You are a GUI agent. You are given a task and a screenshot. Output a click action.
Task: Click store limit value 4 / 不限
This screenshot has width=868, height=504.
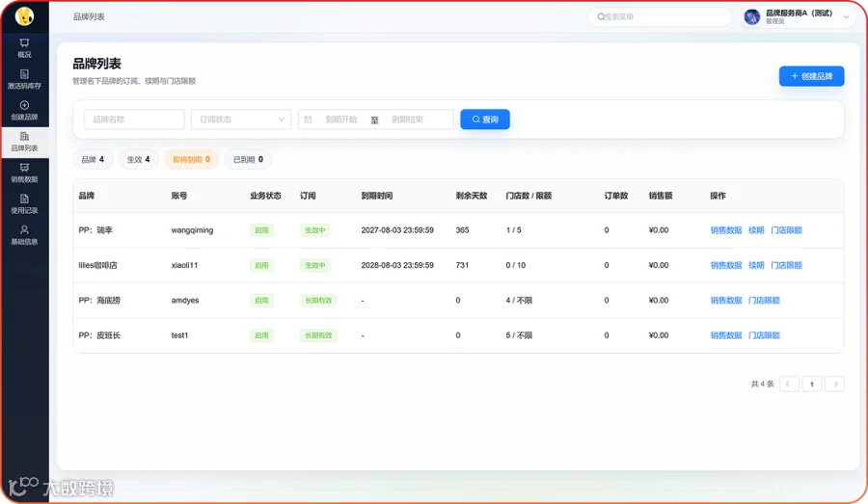point(519,301)
